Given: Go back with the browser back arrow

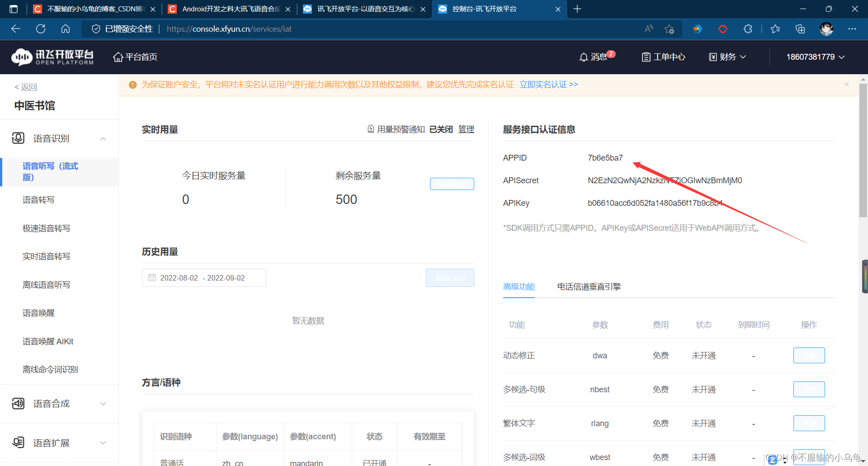Looking at the screenshot, I should tap(16, 29).
